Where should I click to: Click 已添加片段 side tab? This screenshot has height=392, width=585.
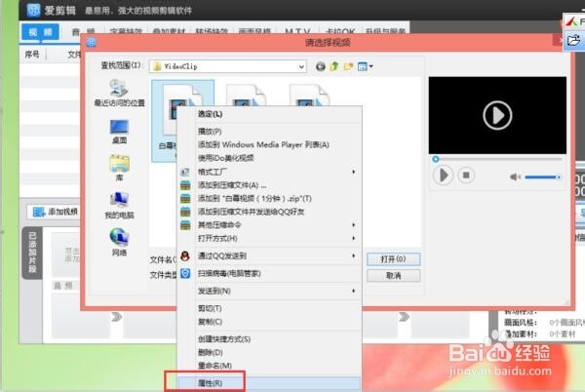click(32, 253)
